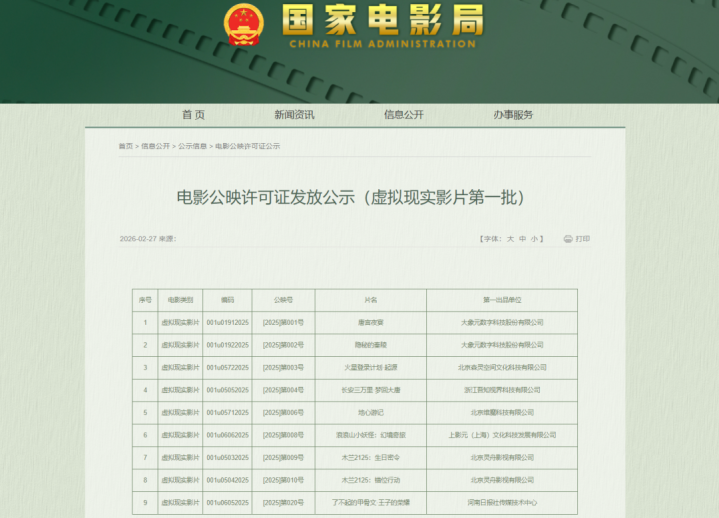The height and width of the screenshot is (518, 719).
Task: Click code cell 001u06062025
Action: pyautogui.click(x=227, y=435)
